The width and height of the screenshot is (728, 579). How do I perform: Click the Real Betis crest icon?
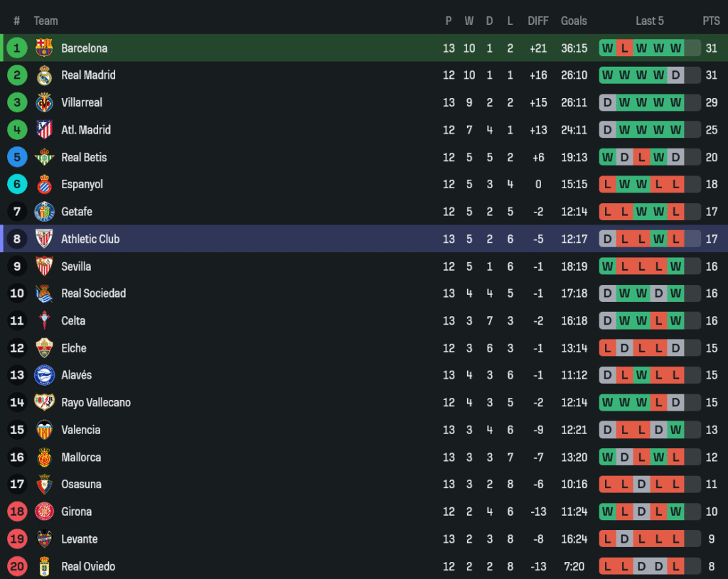pos(44,157)
